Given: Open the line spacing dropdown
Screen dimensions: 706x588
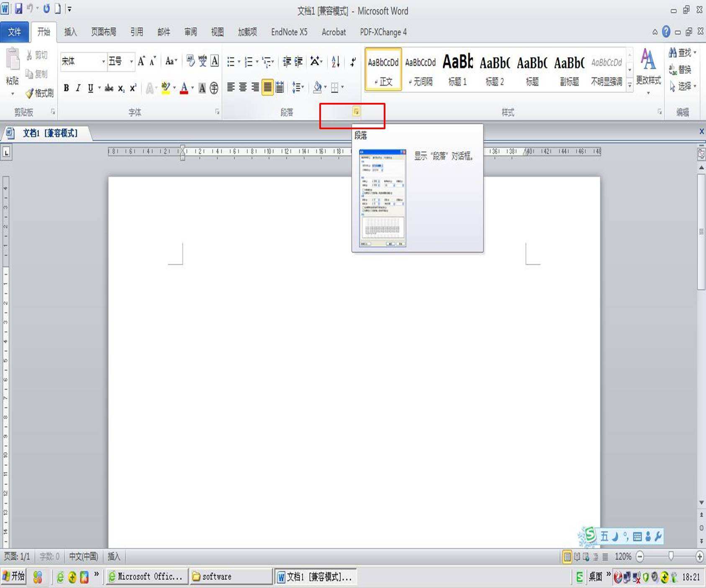Looking at the screenshot, I should 298,87.
